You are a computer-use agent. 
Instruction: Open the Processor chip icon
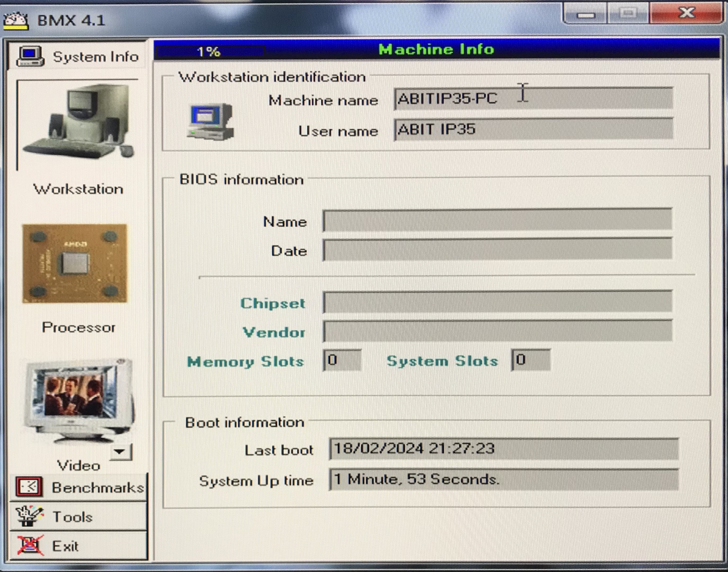coord(74,264)
